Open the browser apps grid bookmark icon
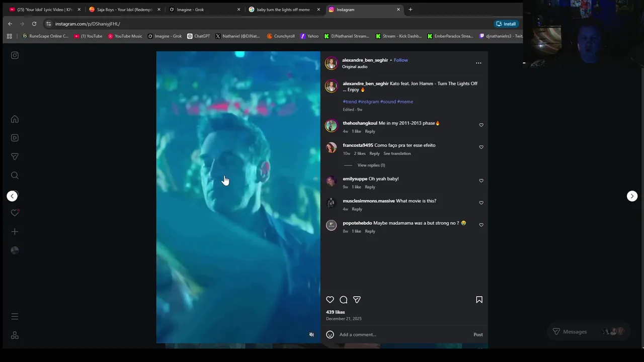The height and width of the screenshot is (362, 644). pyautogui.click(x=9, y=36)
